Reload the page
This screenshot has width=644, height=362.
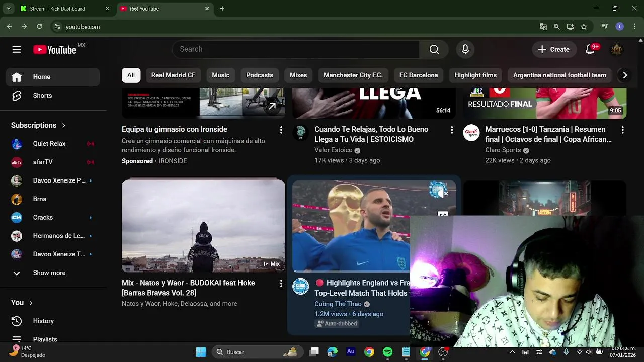(x=39, y=27)
